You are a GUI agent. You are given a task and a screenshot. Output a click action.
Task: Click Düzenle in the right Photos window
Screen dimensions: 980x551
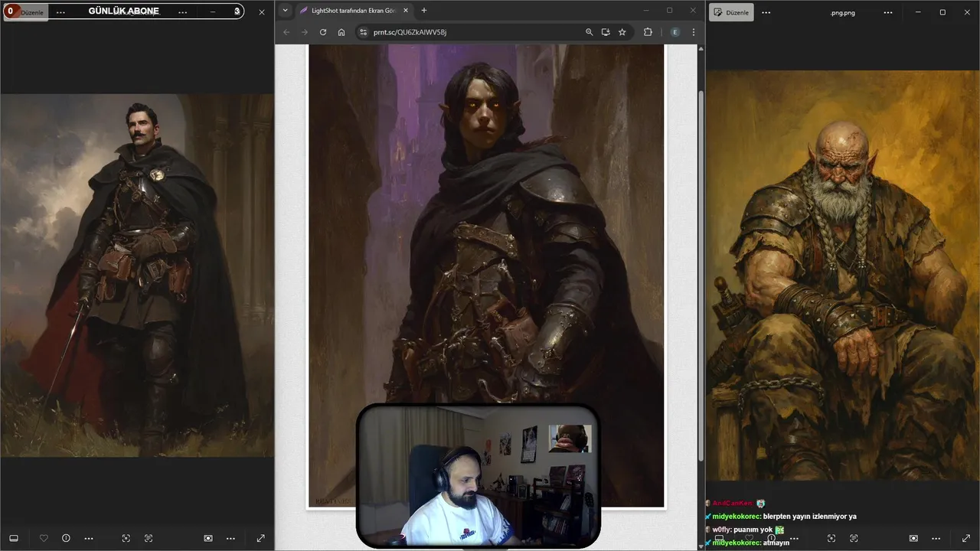tap(731, 12)
